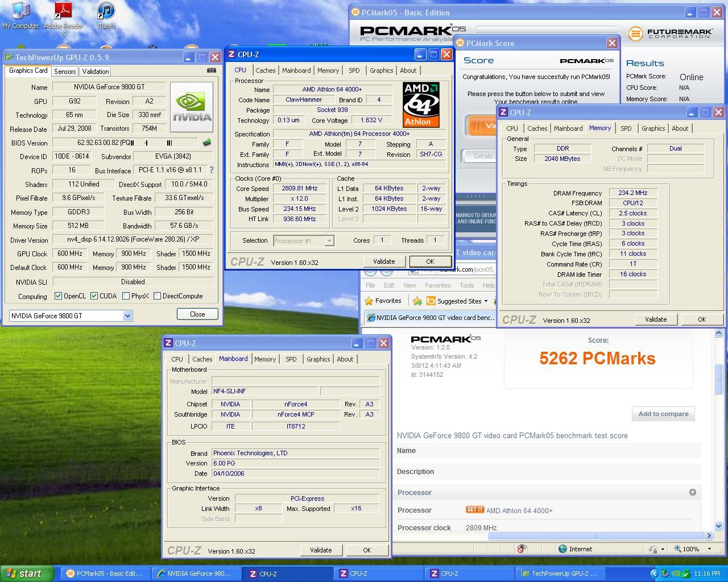The width and height of the screenshot is (728, 582).
Task: Click Futuremark Corporation logo
Action: pyautogui.click(x=671, y=34)
